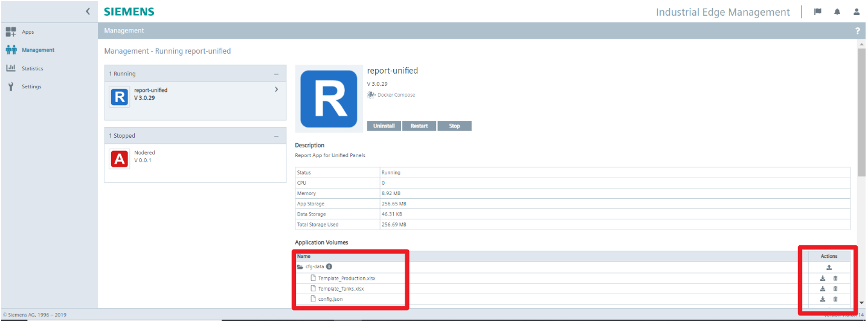Click the Docker Compose icon
Image resolution: width=868 pixels, height=322 pixels.
tap(371, 95)
